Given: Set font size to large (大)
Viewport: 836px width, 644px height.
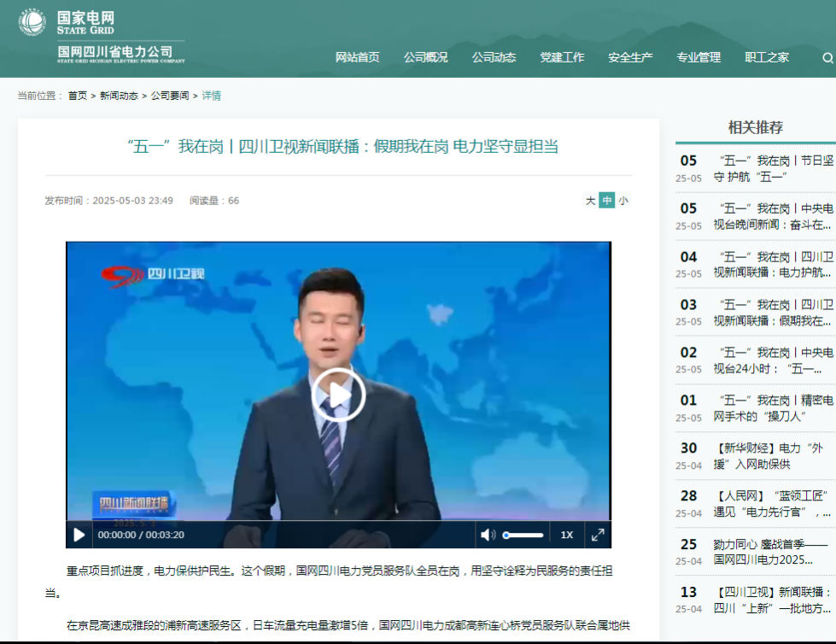Looking at the screenshot, I should click(590, 201).
